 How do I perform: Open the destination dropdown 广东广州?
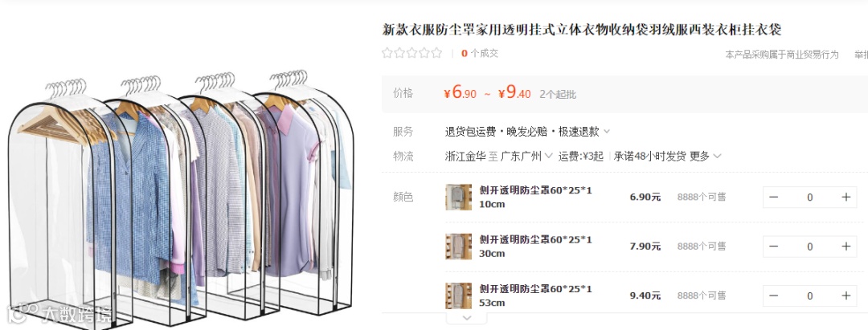526,156
